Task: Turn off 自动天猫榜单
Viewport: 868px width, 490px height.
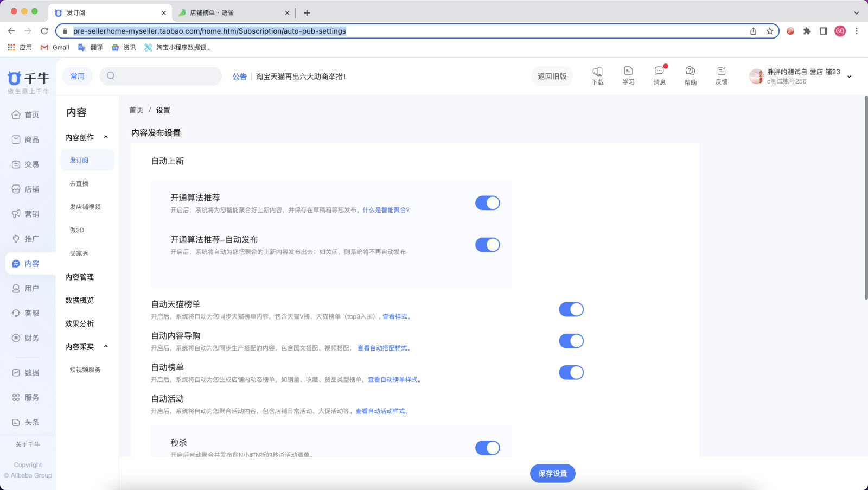Action: tap(571, 309)
